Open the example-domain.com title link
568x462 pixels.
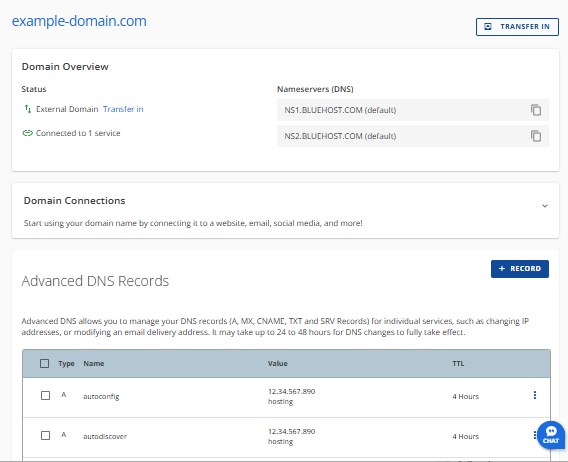point(79,21)
